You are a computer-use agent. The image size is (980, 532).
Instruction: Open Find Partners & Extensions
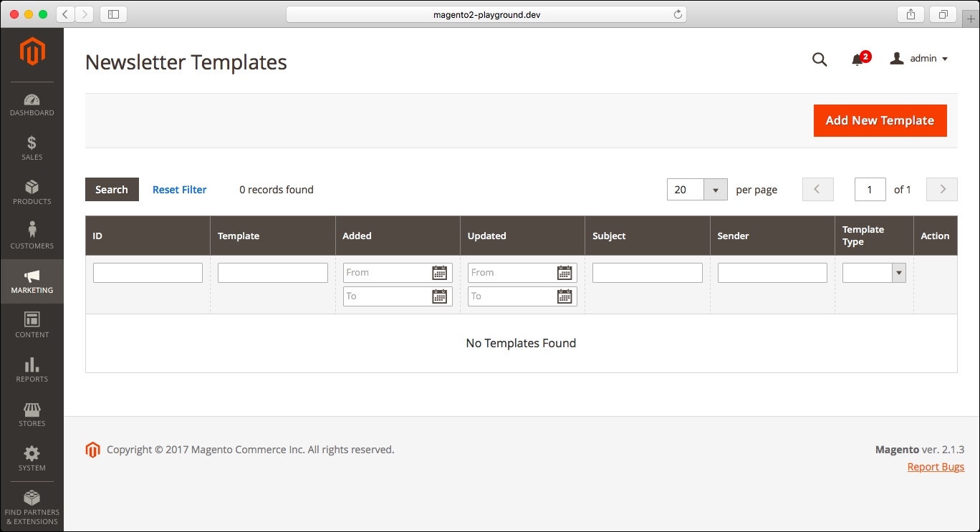(32, 508)
